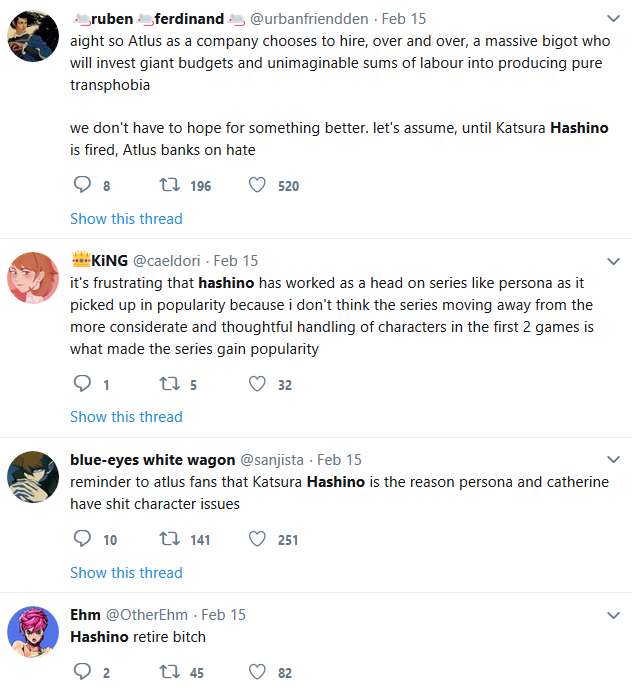This screenshot has width=632, height=687.
Task: Show this thread under ruben ferdinand's tweet
Action: click(x=126, y=218)
